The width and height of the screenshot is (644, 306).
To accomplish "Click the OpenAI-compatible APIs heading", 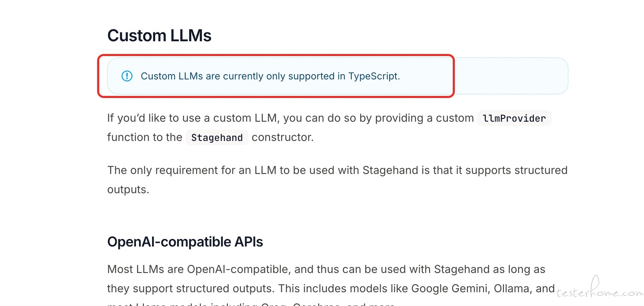I will click(x=185, y=242).
